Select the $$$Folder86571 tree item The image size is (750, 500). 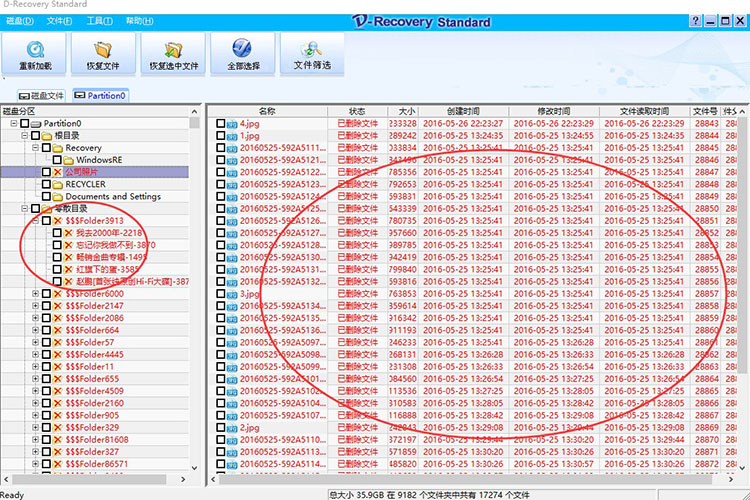pos(96,464)
